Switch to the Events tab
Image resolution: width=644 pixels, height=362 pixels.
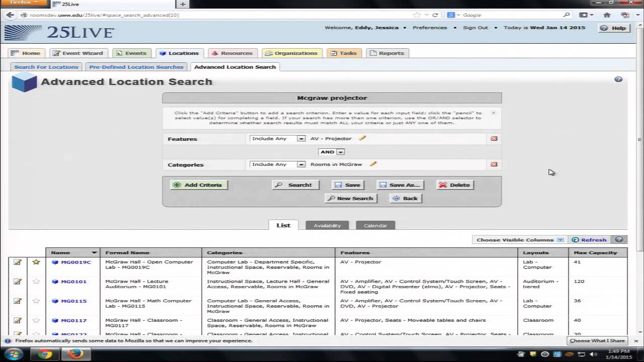(x=131, y=53)
